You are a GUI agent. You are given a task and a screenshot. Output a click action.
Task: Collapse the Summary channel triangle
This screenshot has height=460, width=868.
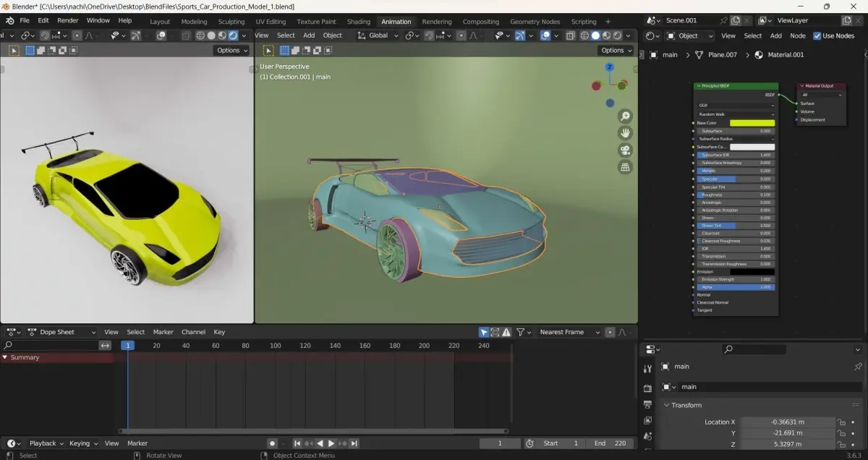point(5,357)
